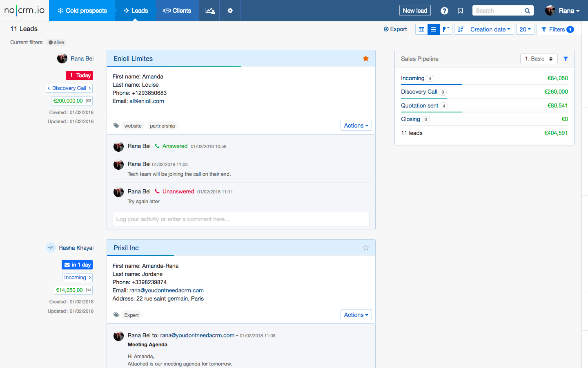Click the website tag
The width and height of the screenshot is (588, 368).
click(133, 126)
